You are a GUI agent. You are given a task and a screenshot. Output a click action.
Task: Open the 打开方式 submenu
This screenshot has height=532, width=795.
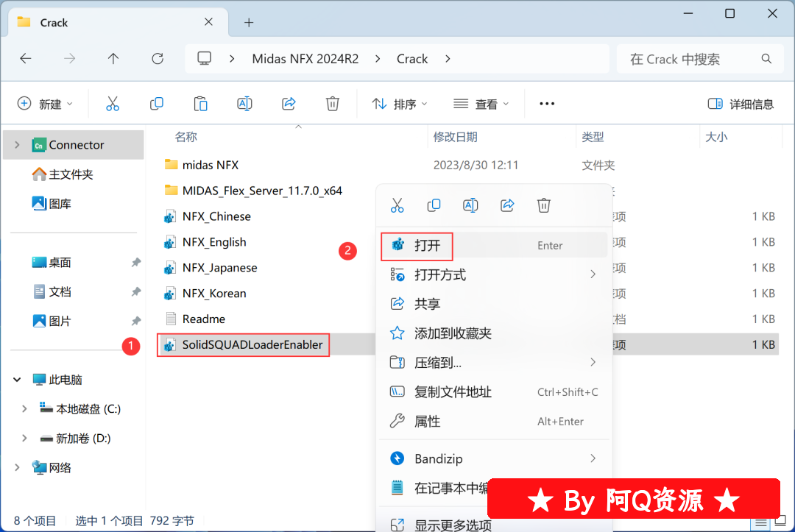(494, 275)
